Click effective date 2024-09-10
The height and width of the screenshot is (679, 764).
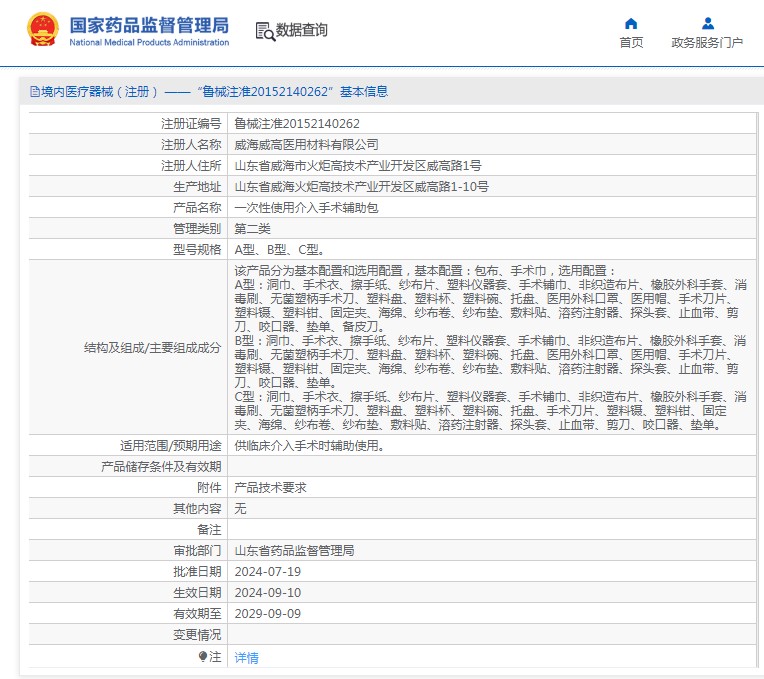coord(267,592)
